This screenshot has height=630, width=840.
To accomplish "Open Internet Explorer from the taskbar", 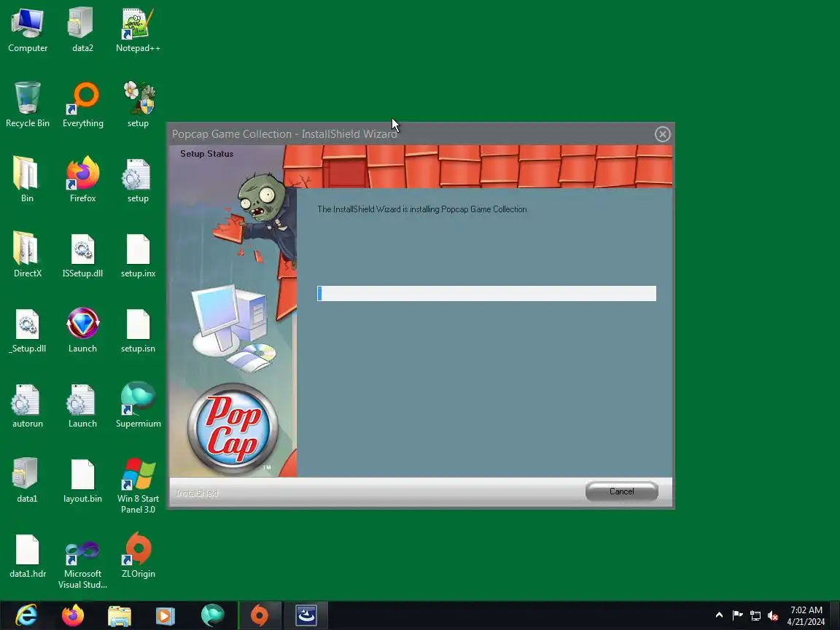I will click(26, 615).
